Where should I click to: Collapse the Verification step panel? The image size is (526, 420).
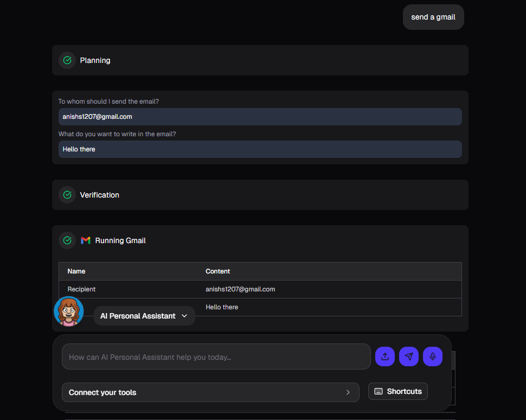tap(260, 195)
